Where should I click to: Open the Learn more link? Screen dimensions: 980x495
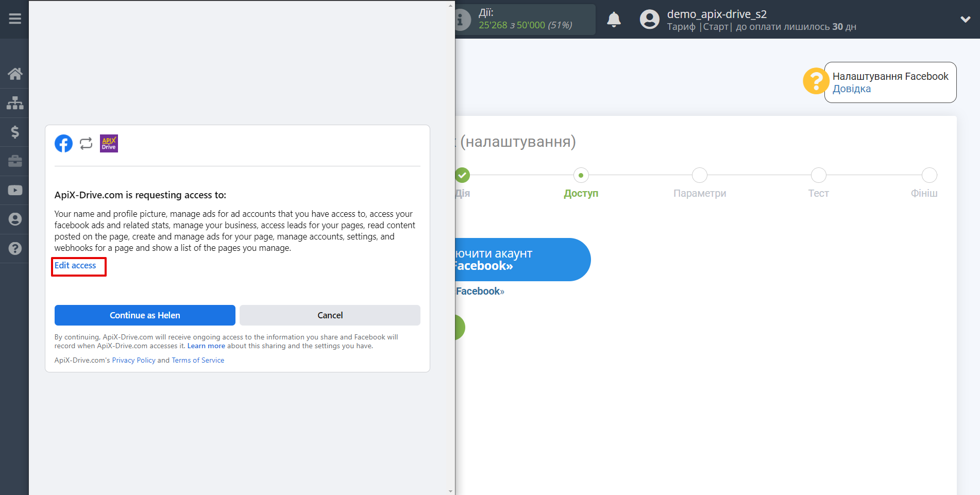click(206, 346)
